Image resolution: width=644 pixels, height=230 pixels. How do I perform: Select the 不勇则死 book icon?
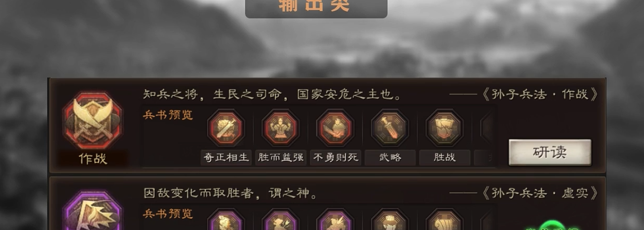(x=335, y=128)
